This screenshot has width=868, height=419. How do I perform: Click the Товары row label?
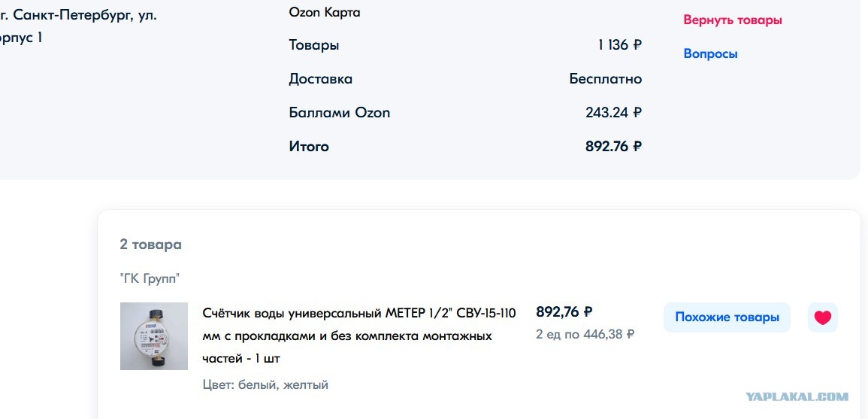click(314, 45)
